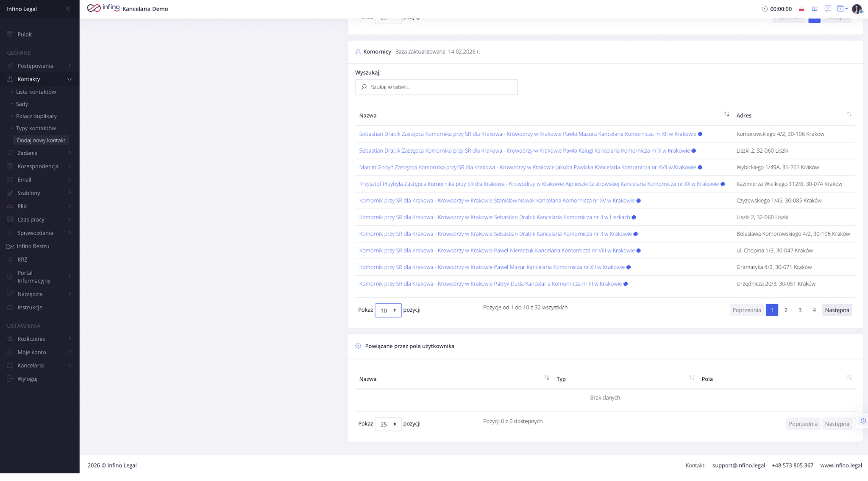Open www.infino.legal footer link
The height and width of the screenshot is (481, 868).
pos(841,466)
